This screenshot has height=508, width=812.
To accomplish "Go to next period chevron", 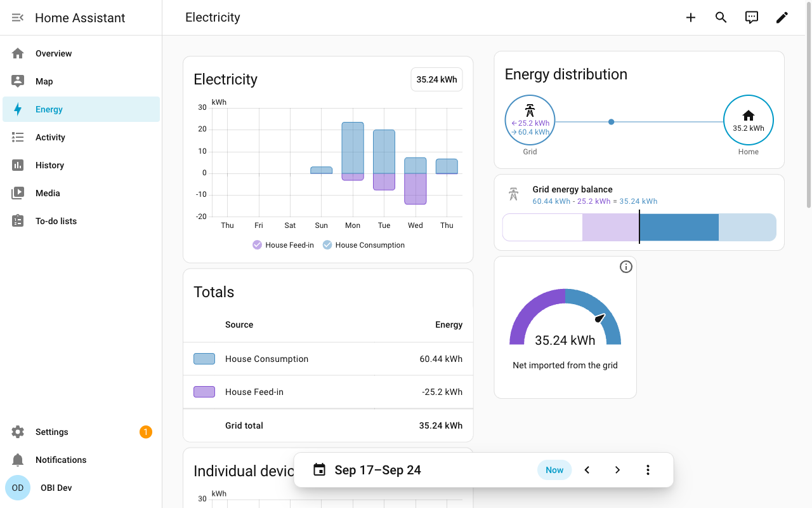I will pos(617,470).
